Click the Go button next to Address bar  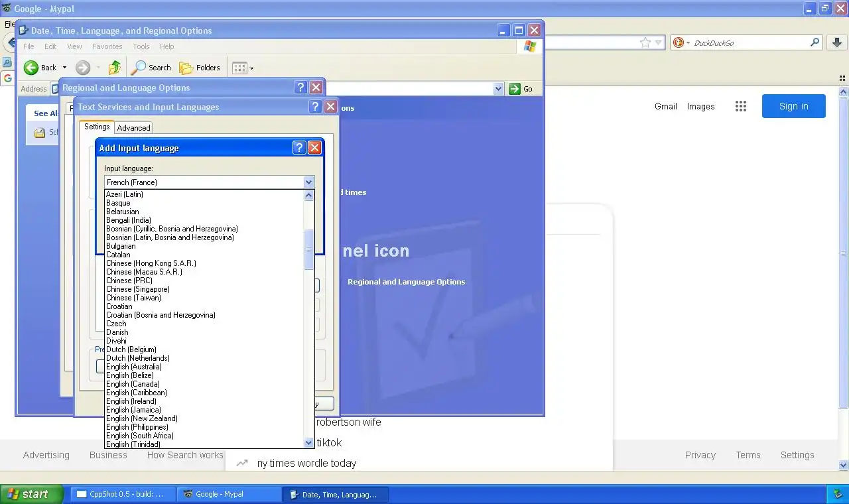click(521, 89)
